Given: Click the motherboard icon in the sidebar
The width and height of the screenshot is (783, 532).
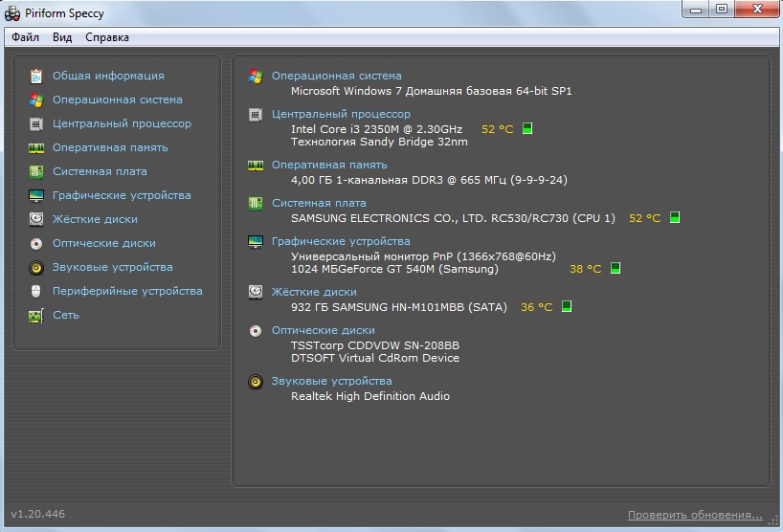Looking at the screenshot, I should 36,171.
